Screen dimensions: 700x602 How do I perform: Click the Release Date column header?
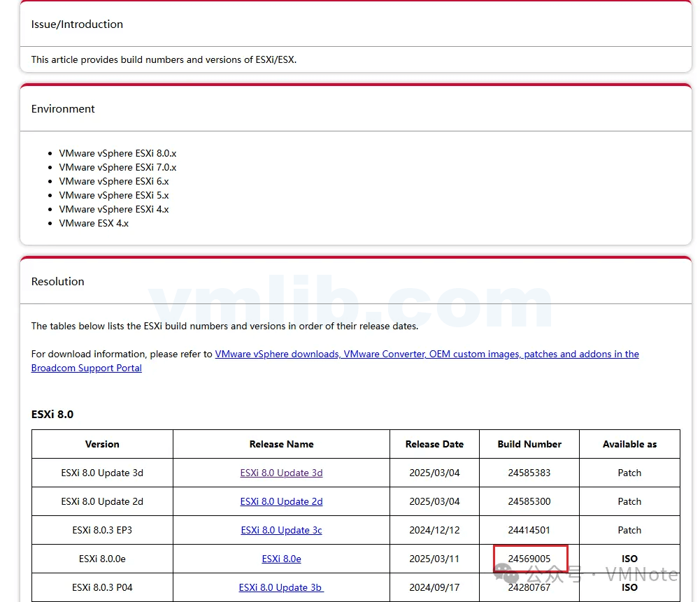(434, 444)
